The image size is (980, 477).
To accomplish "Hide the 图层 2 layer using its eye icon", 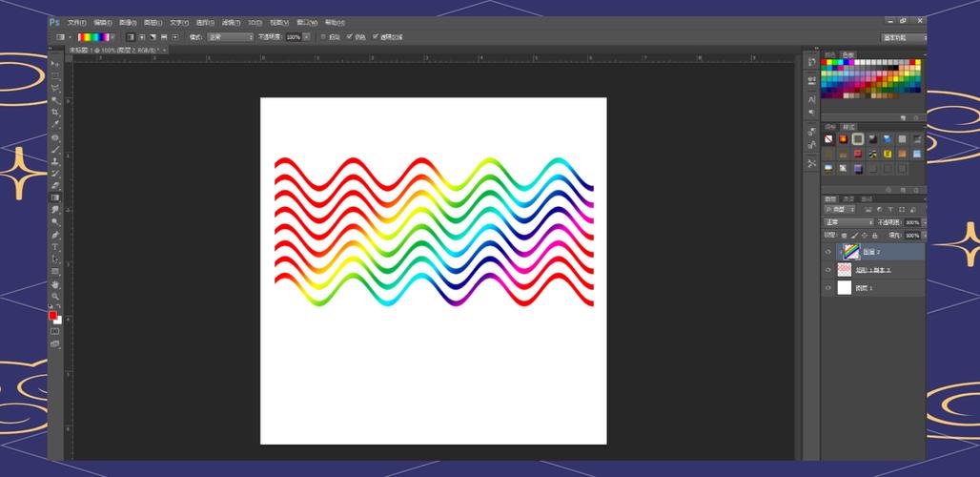I will click(x=827, y=252).
